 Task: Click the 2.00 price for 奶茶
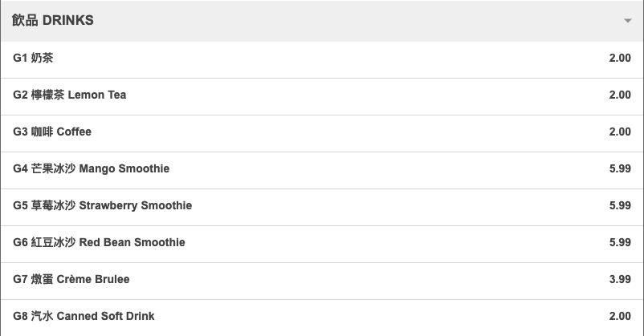click(619, 58)
